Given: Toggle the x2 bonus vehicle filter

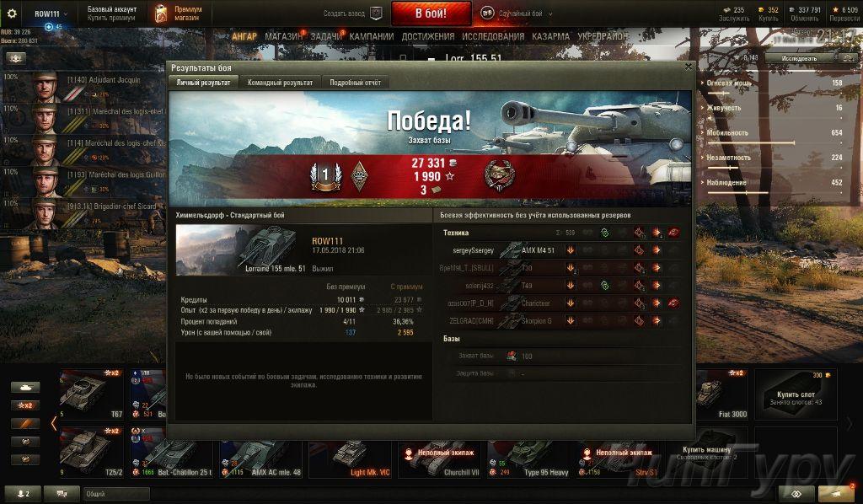Looking at the screenshot, I should (x=25, y=405).
